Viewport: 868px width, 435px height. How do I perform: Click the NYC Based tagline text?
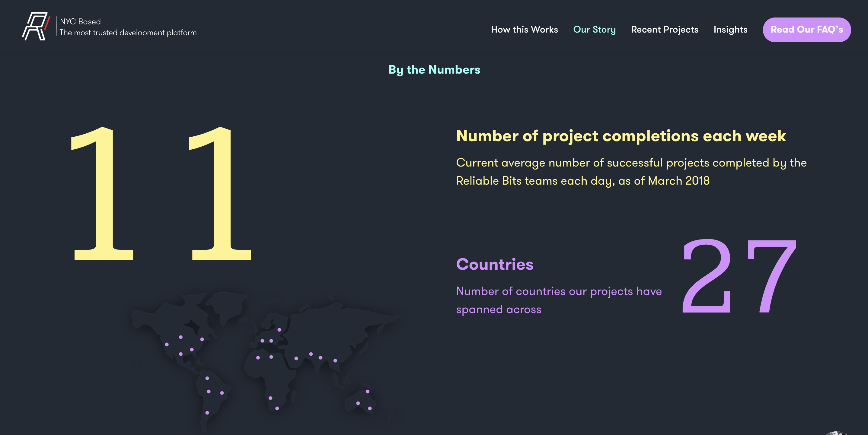pyautogui.click(x=80, y=21)
